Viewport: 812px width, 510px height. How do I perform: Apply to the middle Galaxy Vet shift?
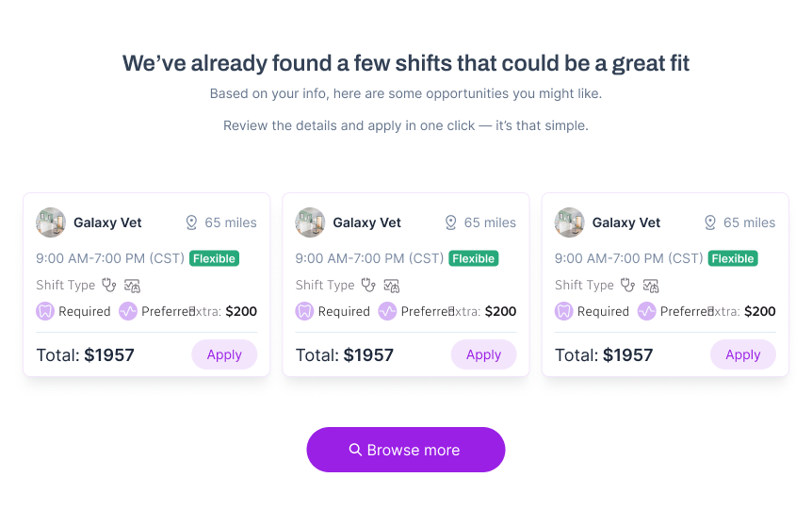coord(483,354)
